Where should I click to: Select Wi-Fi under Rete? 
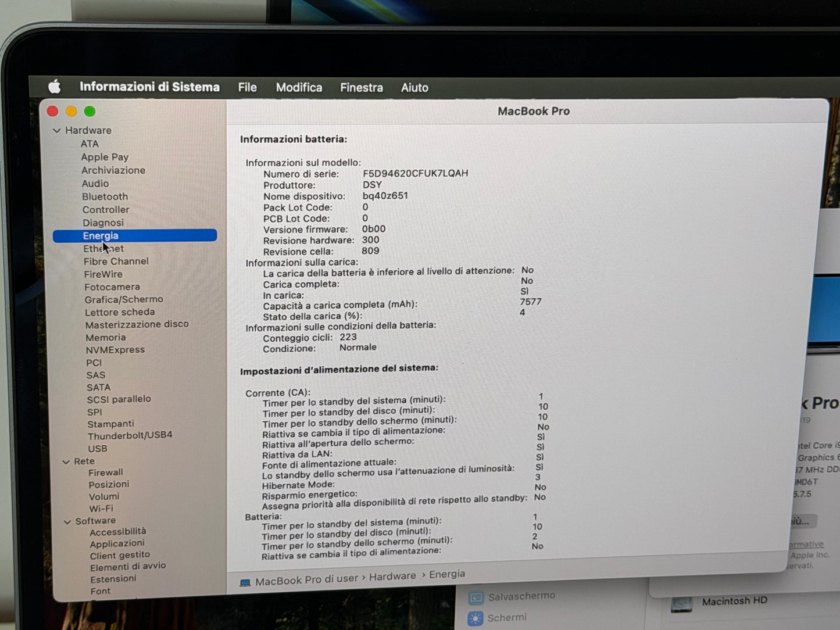click(x=101, y=509)
